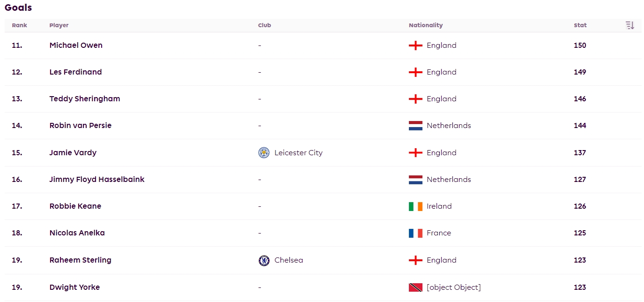Click the Chelsea club badge
Image resolution: width=644 pixels, height=302 pixels.
[x=264, y=260]
